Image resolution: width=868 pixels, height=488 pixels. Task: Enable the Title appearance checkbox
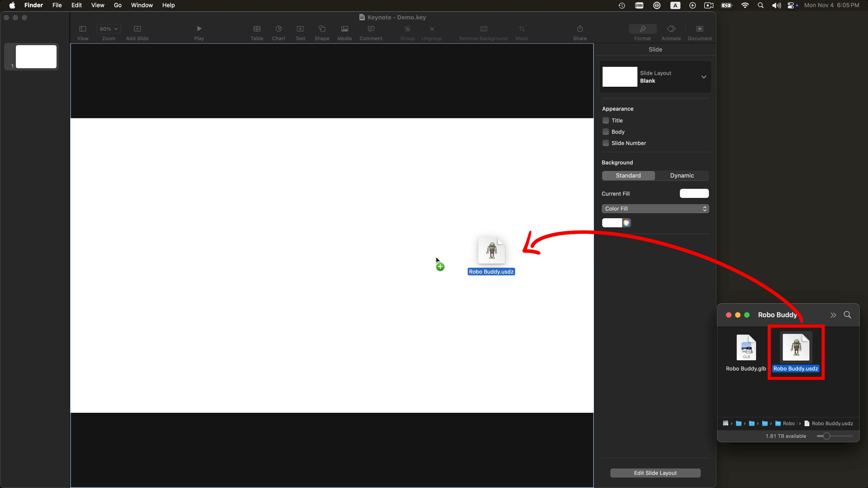point(605,120)
